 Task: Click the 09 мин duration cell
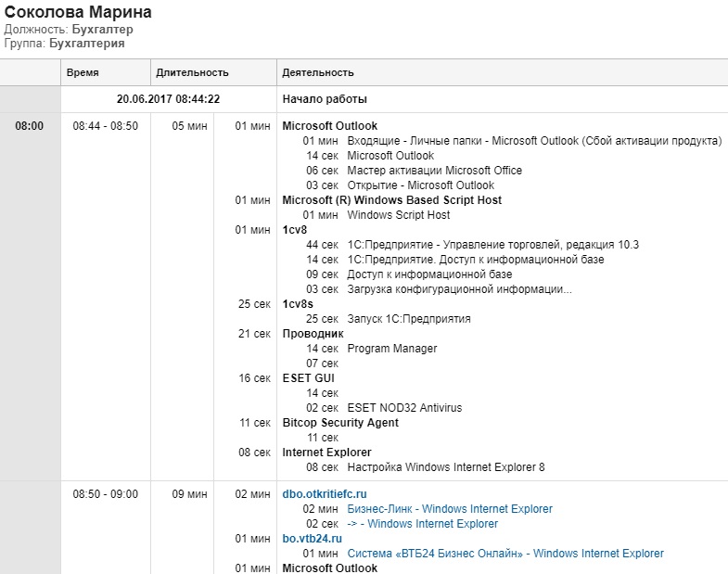(x=189, y=494)
